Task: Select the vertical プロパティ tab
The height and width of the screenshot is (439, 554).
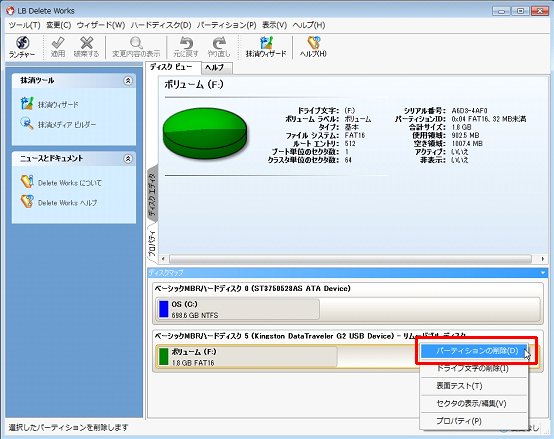Action: pos(152,243)
